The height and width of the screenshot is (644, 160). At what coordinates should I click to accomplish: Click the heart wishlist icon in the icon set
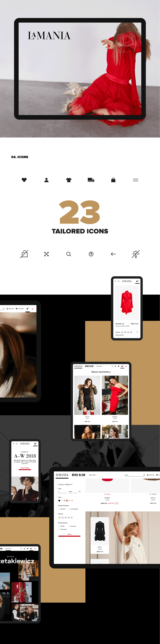click(x=24, y=180)
